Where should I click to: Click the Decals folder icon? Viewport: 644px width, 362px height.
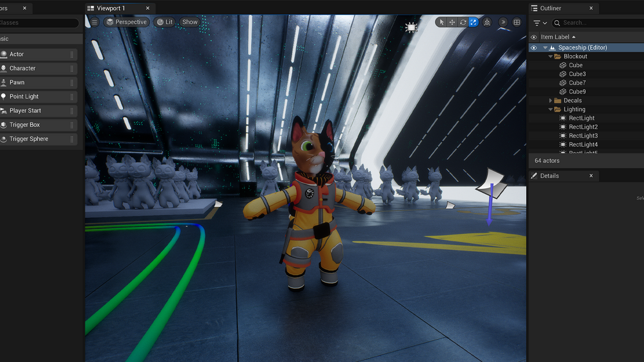tap(557, 101)
